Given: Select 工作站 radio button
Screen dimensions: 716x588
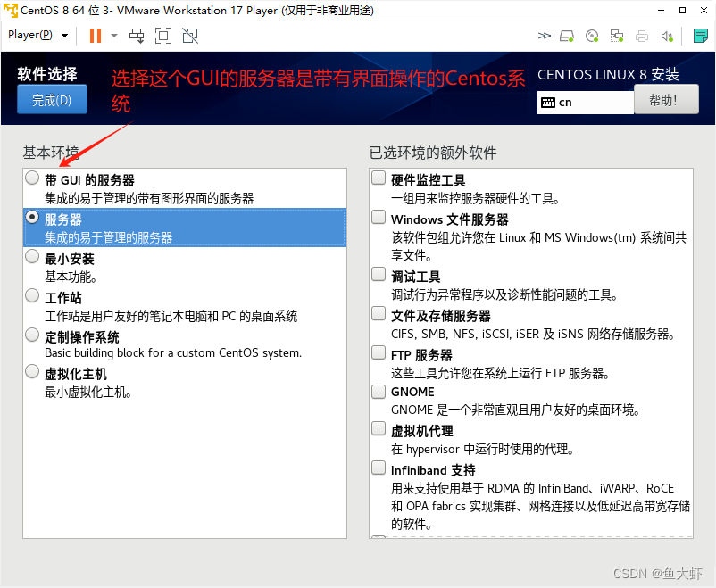Looking at the screenshot, I should [32, 296].
